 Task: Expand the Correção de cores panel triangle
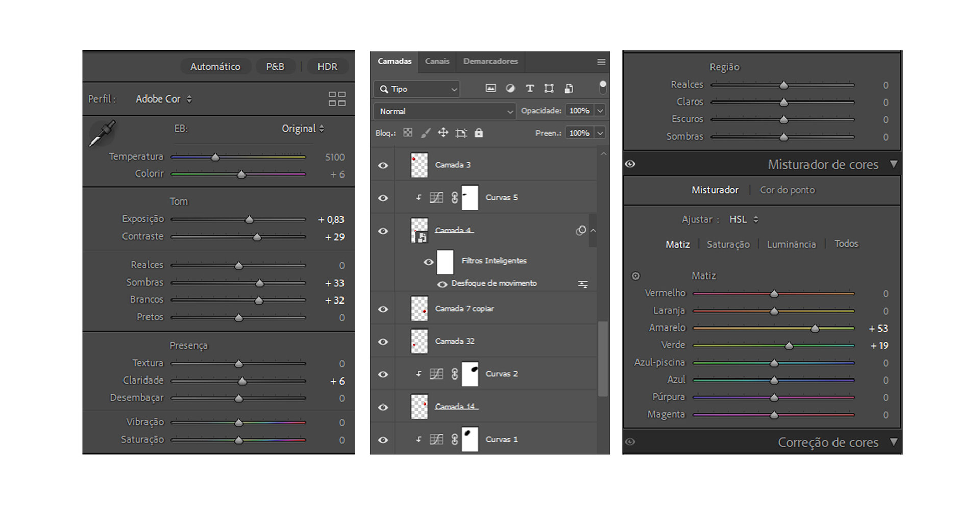893,442
